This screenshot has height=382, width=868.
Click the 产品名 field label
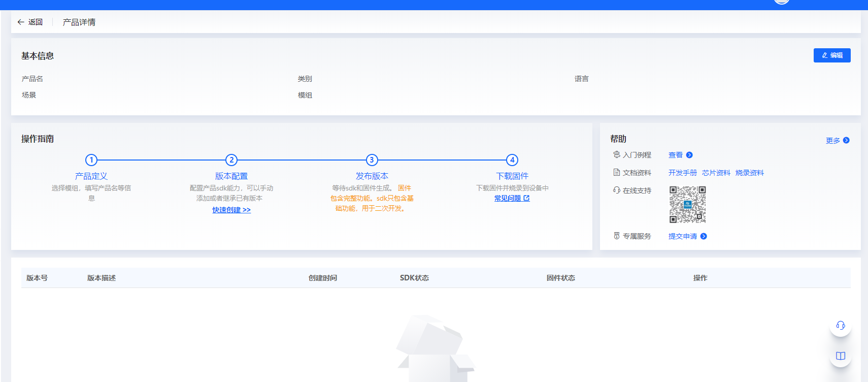[32, 79]
